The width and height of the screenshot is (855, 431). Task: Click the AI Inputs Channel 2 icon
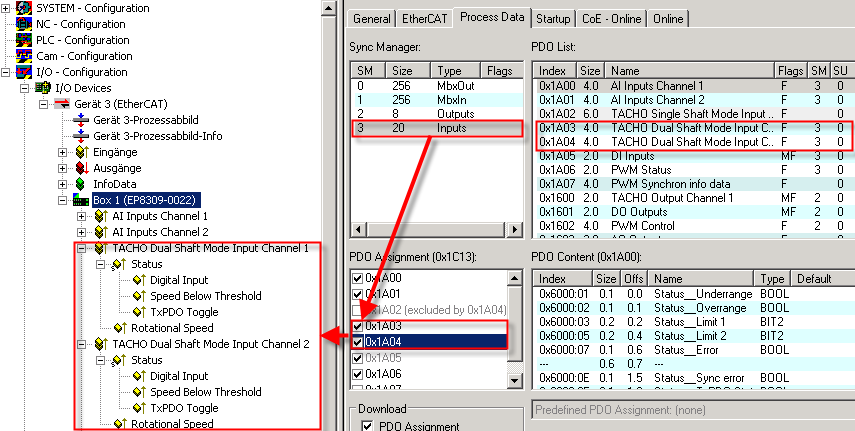(101, 232)
